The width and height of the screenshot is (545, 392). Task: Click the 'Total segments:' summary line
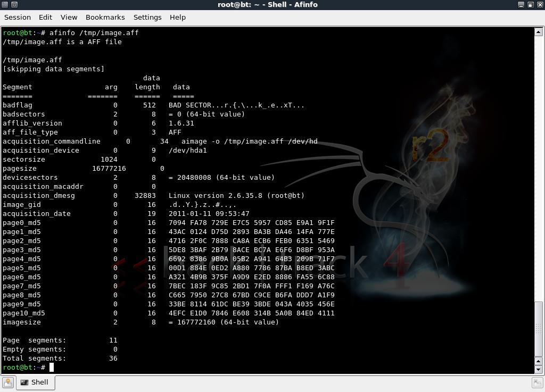click(60, 358)
